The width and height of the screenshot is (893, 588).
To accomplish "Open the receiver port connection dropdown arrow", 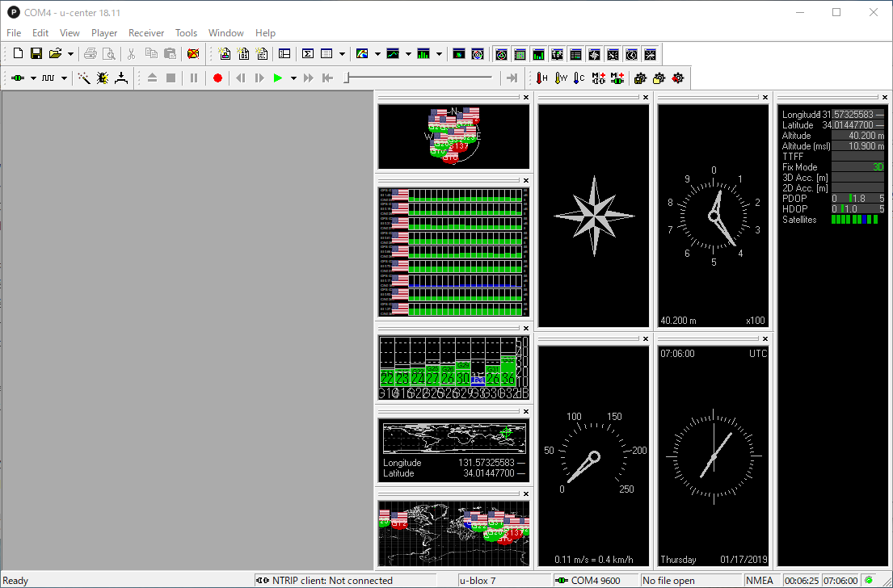I will coord(33,78).
